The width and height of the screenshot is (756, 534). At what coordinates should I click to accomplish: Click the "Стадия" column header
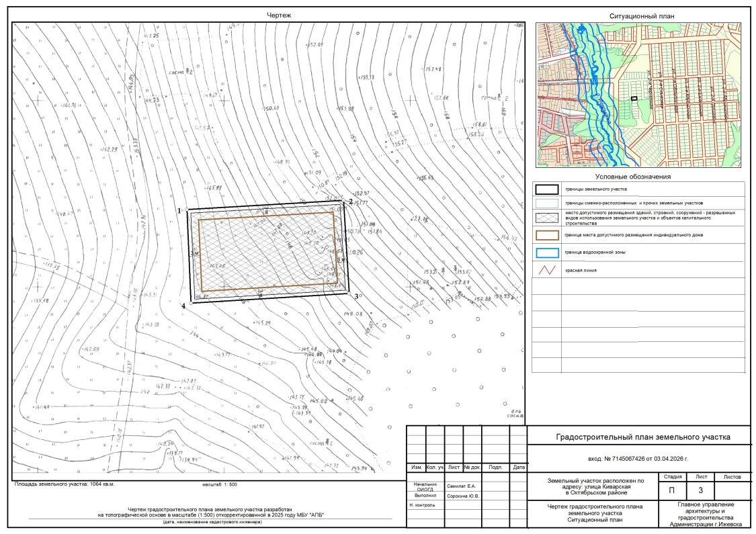(x=673, y=477)
